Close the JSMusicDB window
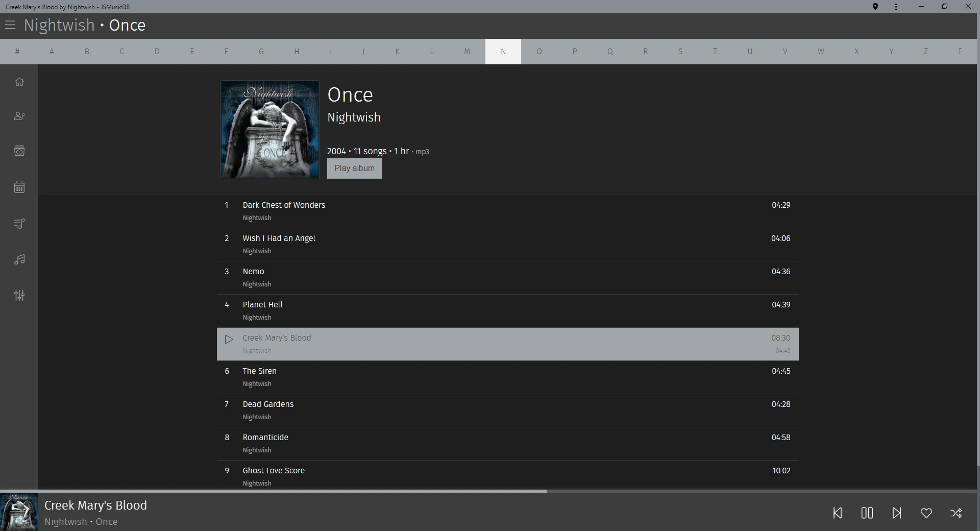980x531 pixels. tap(968, 7)
